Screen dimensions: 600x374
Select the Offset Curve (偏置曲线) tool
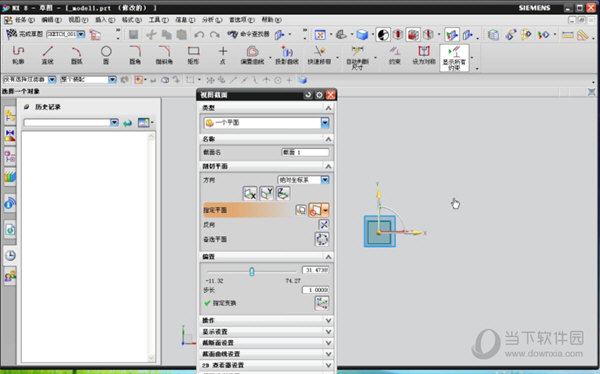click(x=252, y=55)
